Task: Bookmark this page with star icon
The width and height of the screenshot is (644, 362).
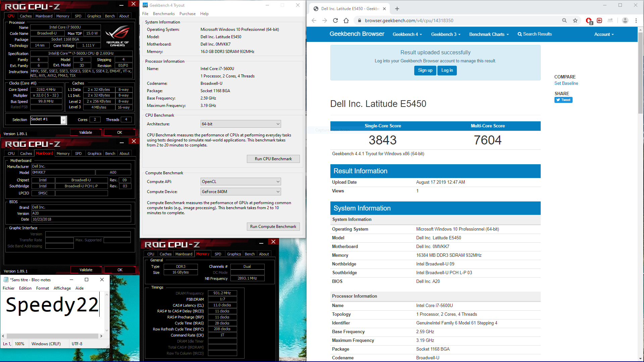Action: coord(575,20)
